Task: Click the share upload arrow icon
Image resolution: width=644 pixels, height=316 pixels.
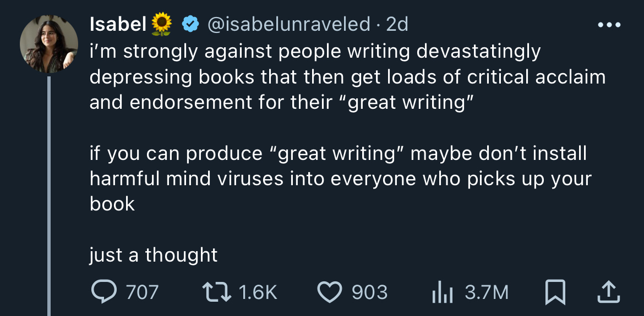Action: click(x=608, y=292)
